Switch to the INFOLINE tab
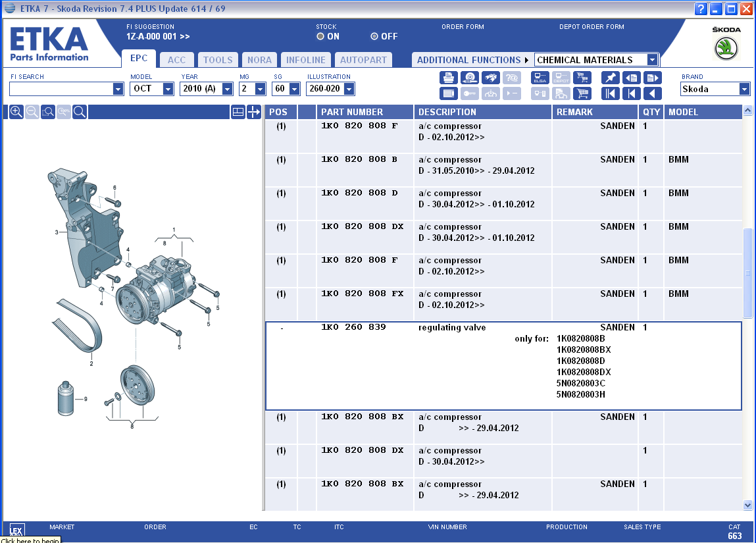Viewport: 756px width, 543px height. [x=306, y=60]
